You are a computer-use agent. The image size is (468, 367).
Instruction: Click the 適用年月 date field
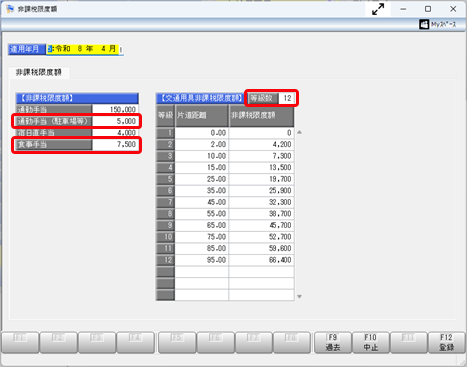(x=85, y=49)
